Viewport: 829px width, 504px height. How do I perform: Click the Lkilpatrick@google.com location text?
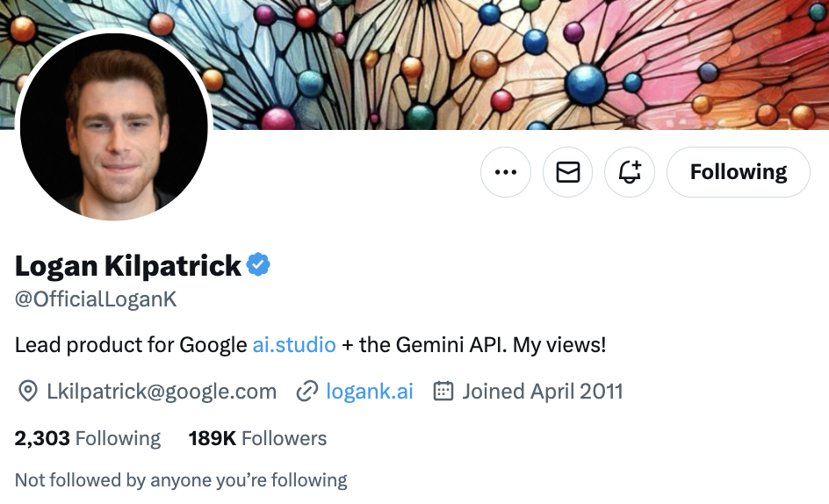[162, 392]
